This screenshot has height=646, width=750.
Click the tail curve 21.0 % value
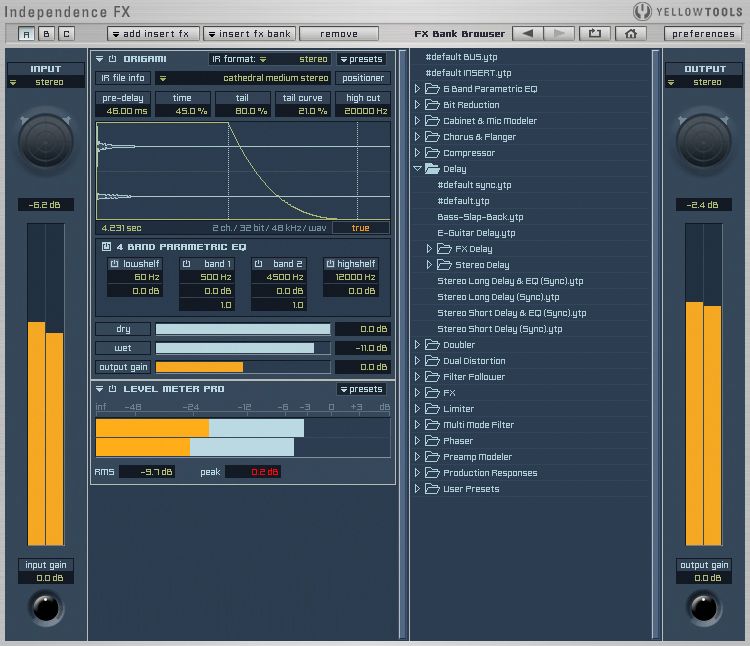tap(303, 111)
